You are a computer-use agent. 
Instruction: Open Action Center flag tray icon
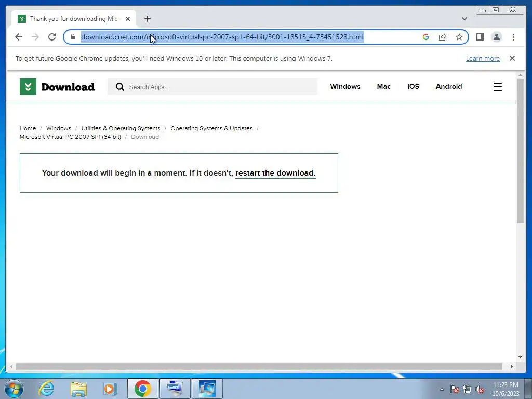(455, 389)
